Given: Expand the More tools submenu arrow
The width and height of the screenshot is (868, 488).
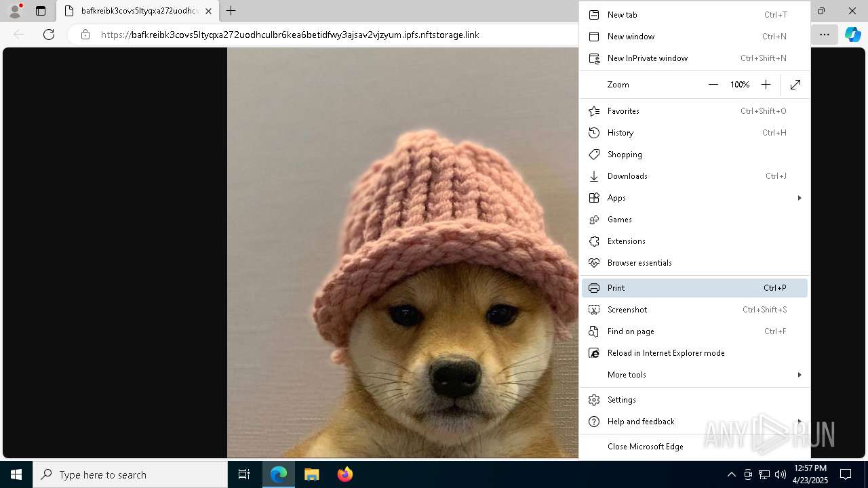Looking at the screenshot, I should tap(800, 375).
